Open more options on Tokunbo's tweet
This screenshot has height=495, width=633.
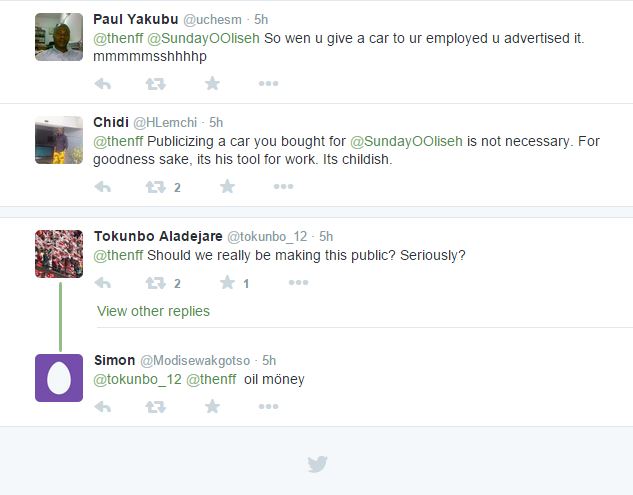pyautogui.click(x=298, y=283)
